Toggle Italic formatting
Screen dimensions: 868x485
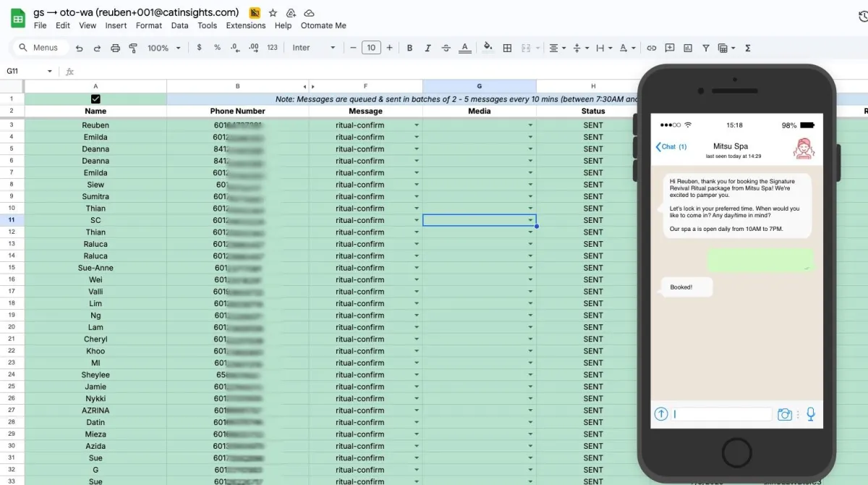[427, 48]
